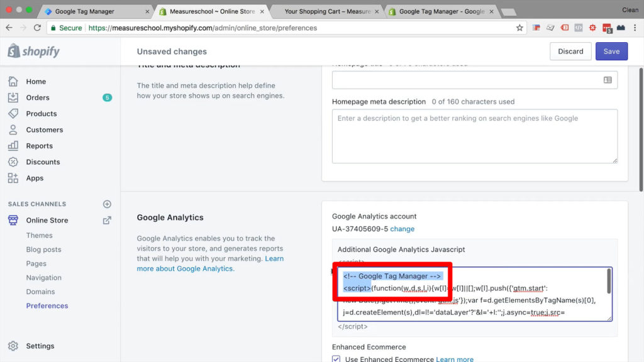Image resolution: width=644 pixels, height=362 pixels.
Task: Open Navigation under Online Store
Action: (x=43, y=278)
